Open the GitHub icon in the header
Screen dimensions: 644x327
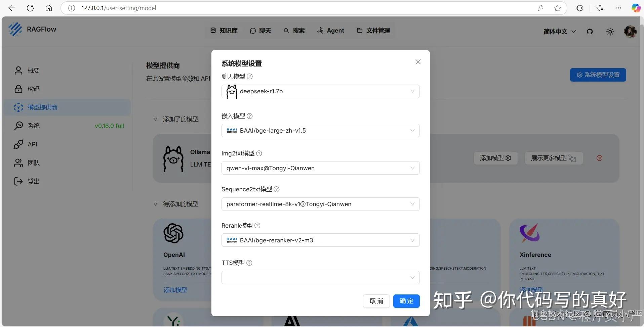click(590, 32)
